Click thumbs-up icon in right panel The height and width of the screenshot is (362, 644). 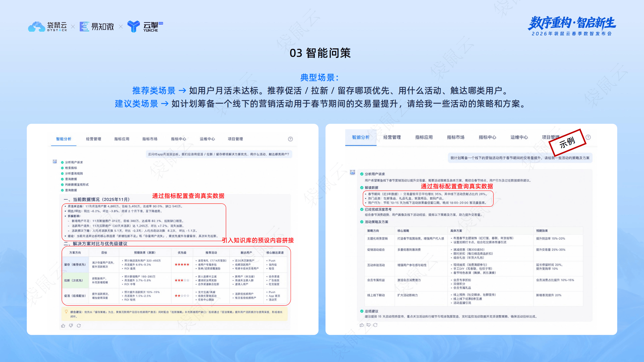coord(361,325)
